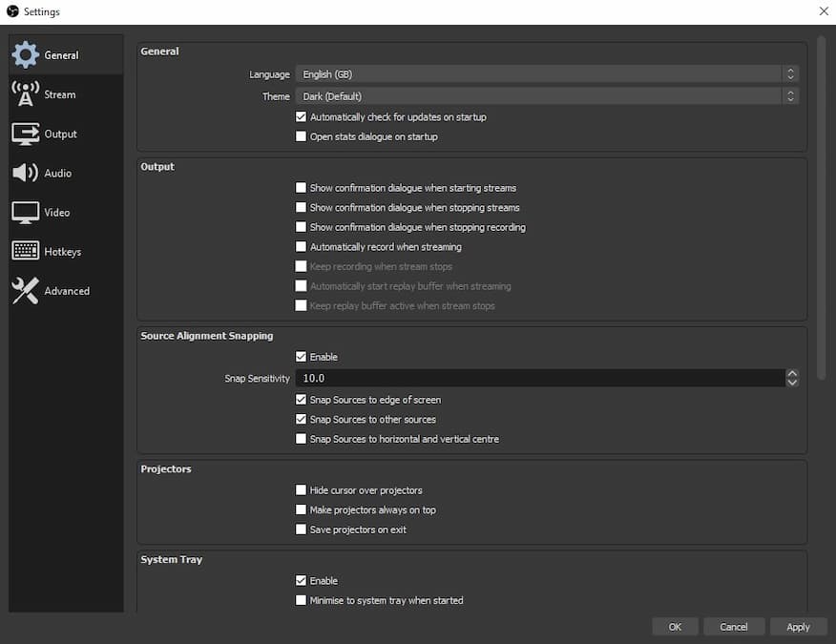This screenshot has height=644, width=836.
Task: Click the settings vertical scrollbar
Action: pos(821,208)
